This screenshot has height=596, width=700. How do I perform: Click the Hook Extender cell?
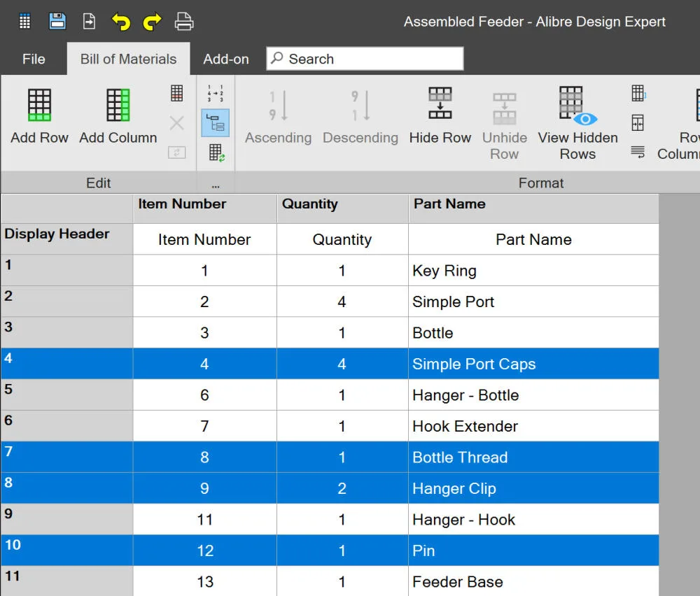click(x=533, y=426)
